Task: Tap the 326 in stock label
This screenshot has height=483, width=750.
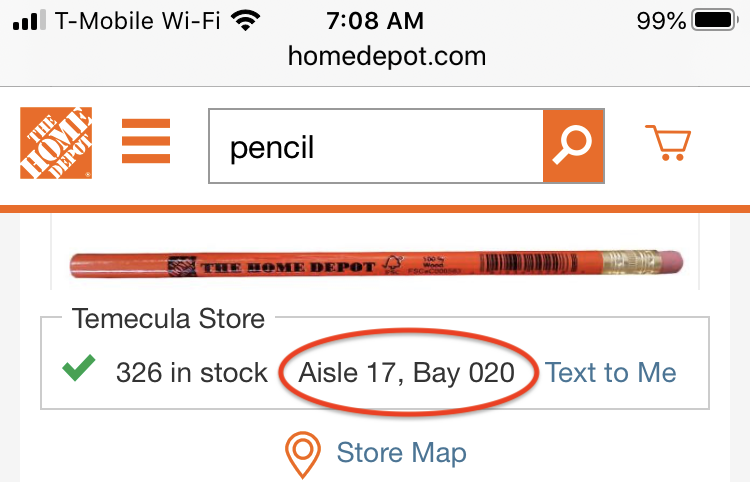Action: coord(192,373)
